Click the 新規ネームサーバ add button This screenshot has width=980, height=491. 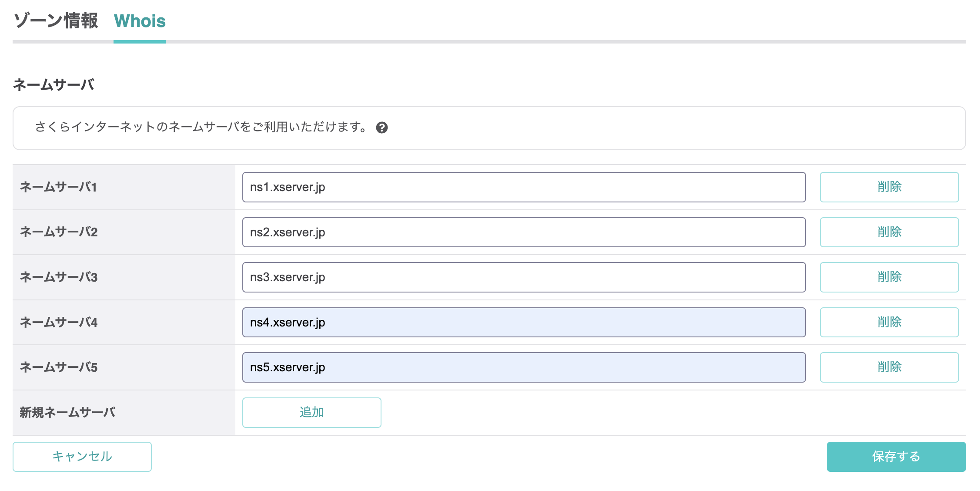tap(311, 412)
